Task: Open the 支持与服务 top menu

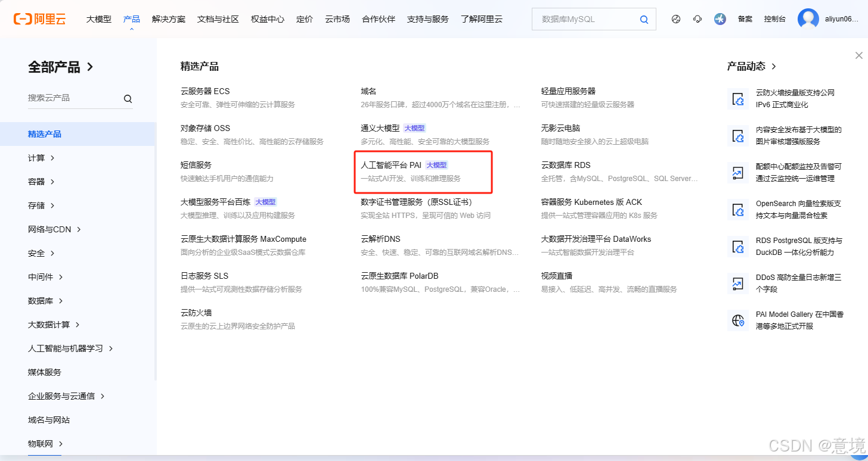Action: point(428,19)
